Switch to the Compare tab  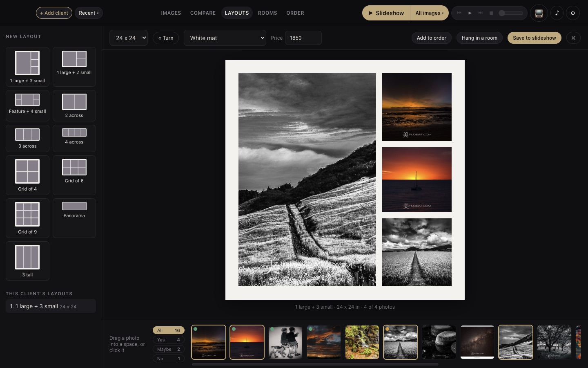click(x=203, y=13)
